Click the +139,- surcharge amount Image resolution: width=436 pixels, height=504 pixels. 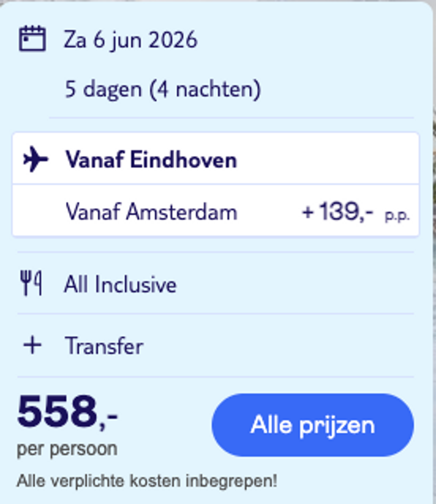tap(337, 211)
